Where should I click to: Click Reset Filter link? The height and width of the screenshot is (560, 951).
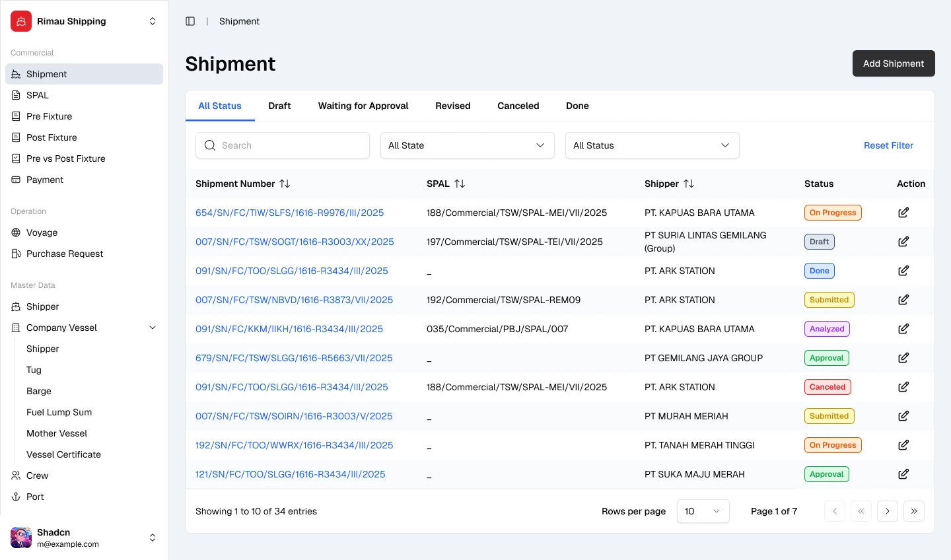pos(888,145)
